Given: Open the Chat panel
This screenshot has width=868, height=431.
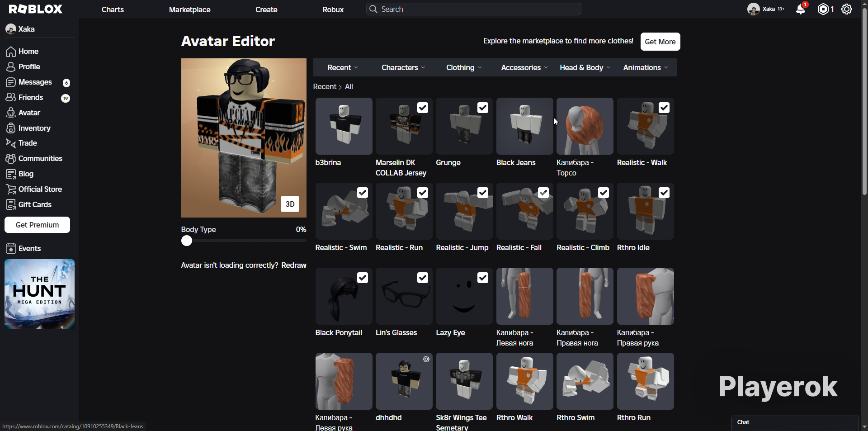Looking at the screenshot, I should 795,422.
